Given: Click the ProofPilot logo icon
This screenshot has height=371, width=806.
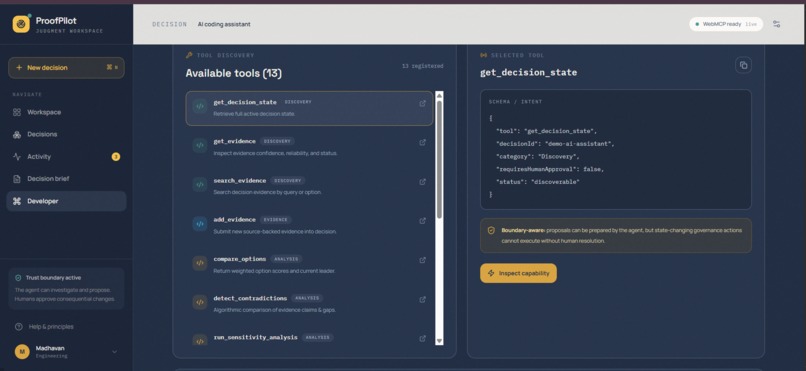Looking at the screenshot, I should point(21,24).
